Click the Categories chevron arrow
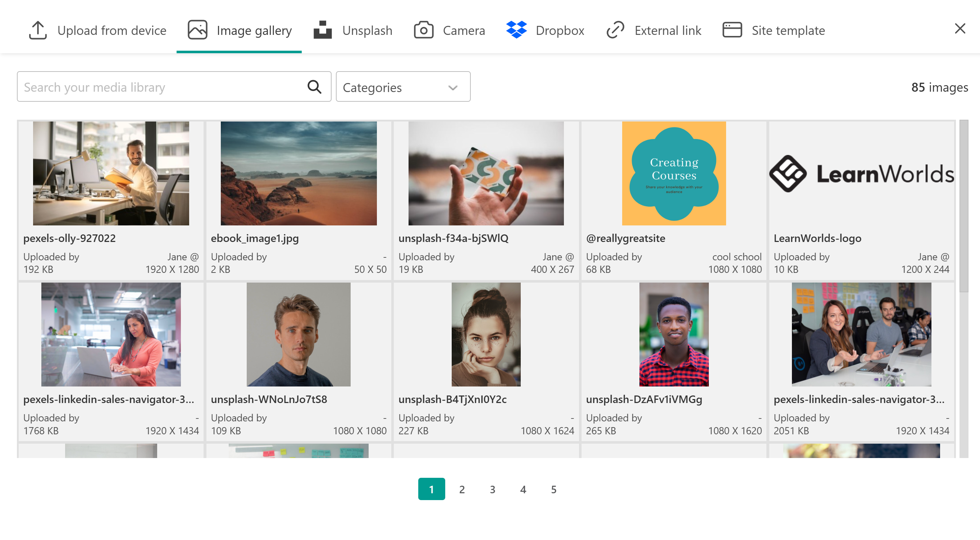Viewport: 980px width, 540px height. point(453,88)
